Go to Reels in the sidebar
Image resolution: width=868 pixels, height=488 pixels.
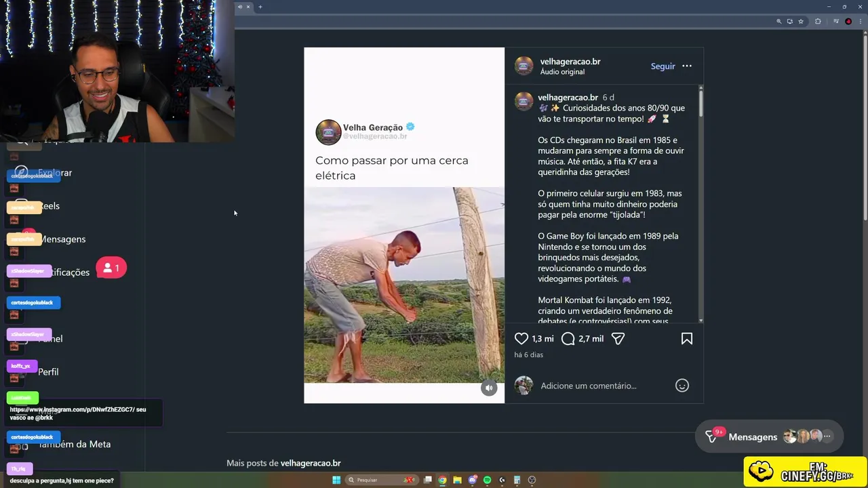coord(49,206)
